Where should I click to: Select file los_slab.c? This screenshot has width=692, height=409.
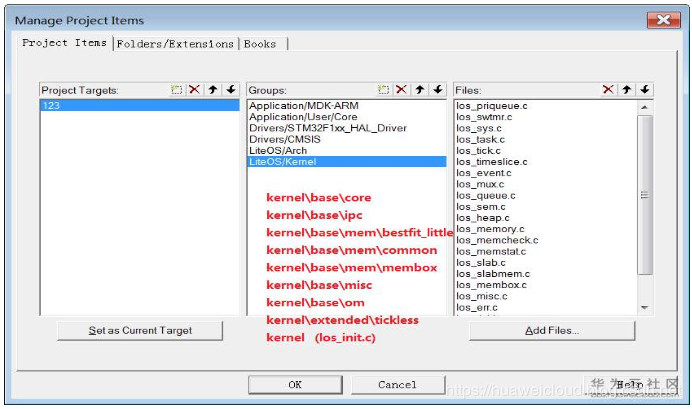pos(481,263)
